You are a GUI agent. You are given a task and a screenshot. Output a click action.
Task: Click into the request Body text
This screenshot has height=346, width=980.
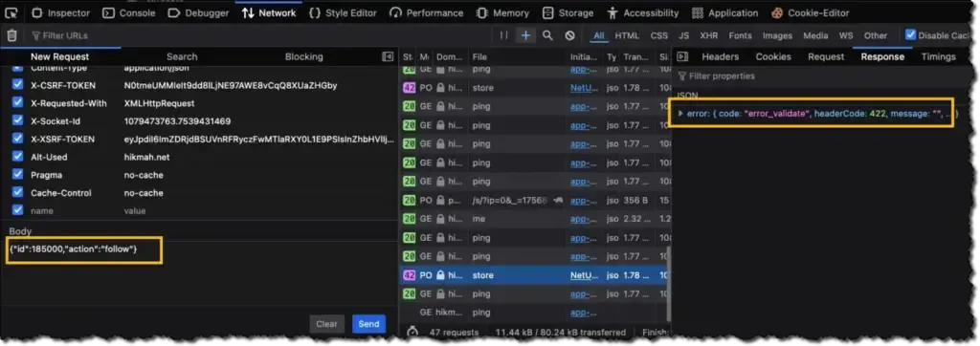(74, 249)
